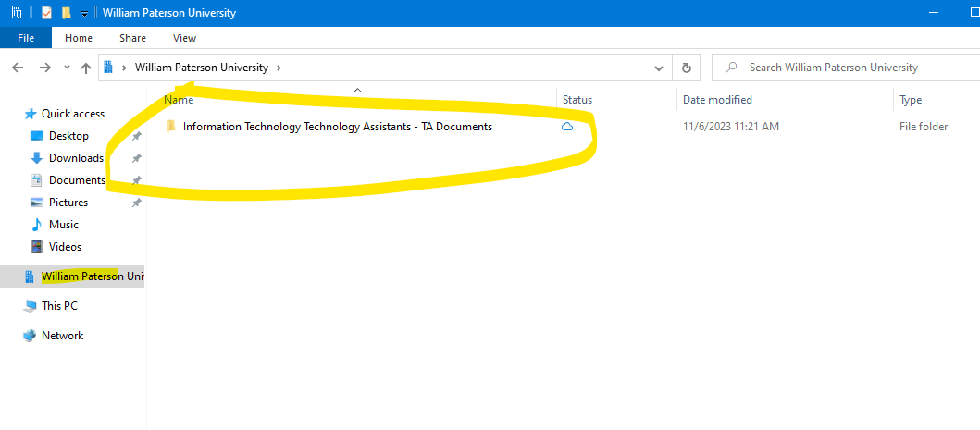The height and width of the screenshot is (430, 980).
Task: Sort files by Date modified column
Action: click(x=717, y=100)
